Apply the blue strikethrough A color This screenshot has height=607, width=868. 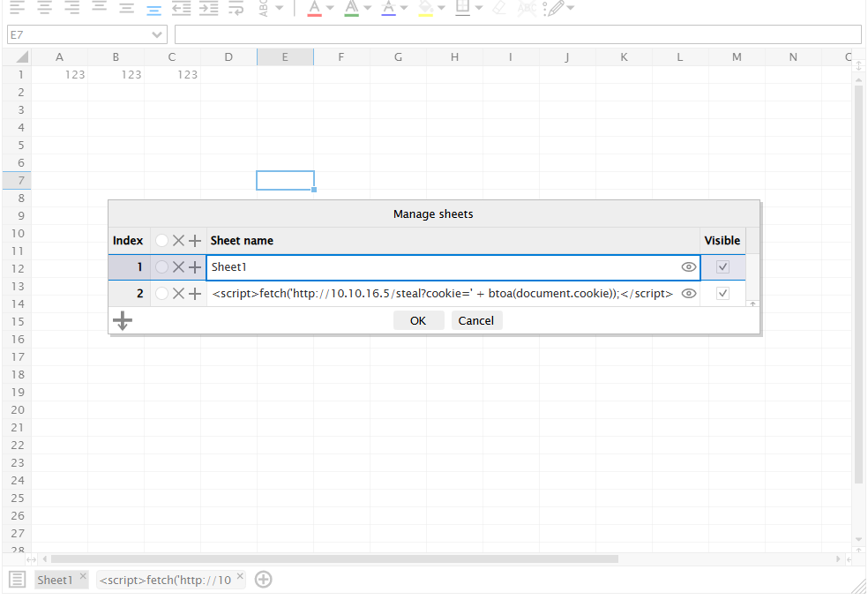389,8
